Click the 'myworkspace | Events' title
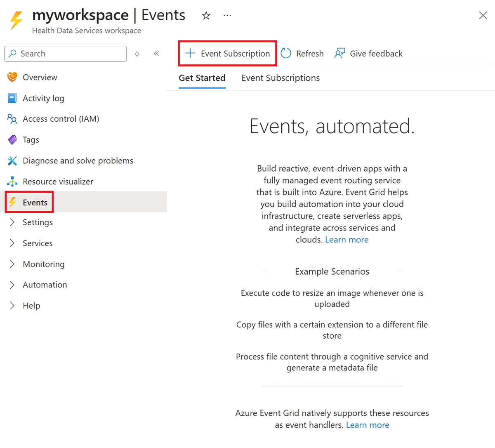 109,15
